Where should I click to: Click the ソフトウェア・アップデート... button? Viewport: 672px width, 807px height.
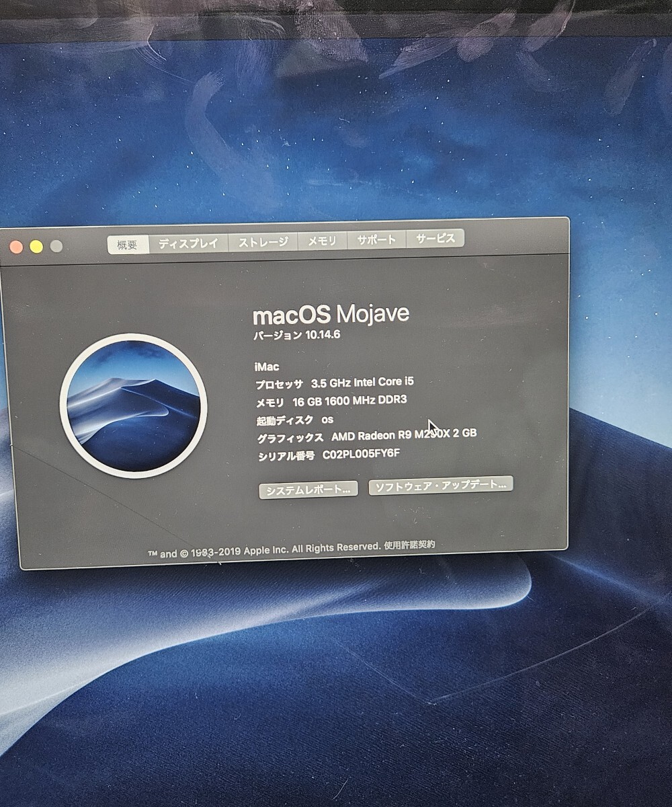click(440, 485)
